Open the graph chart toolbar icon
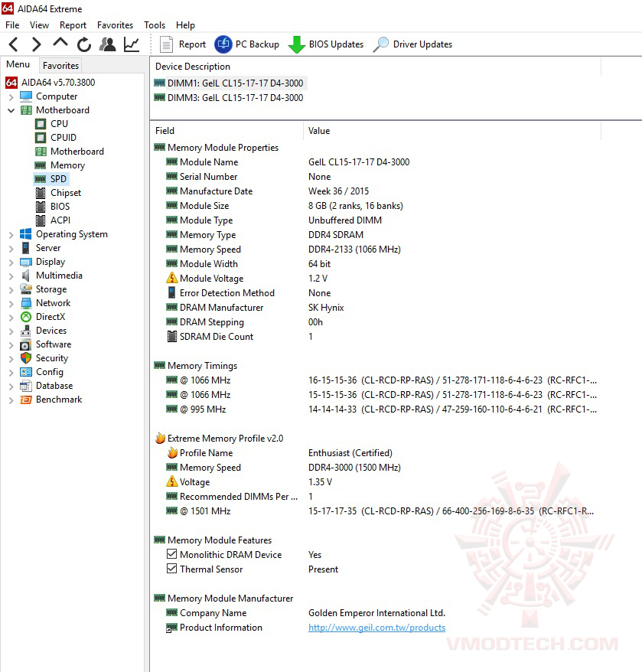642x672 pixels. (132, 44)
